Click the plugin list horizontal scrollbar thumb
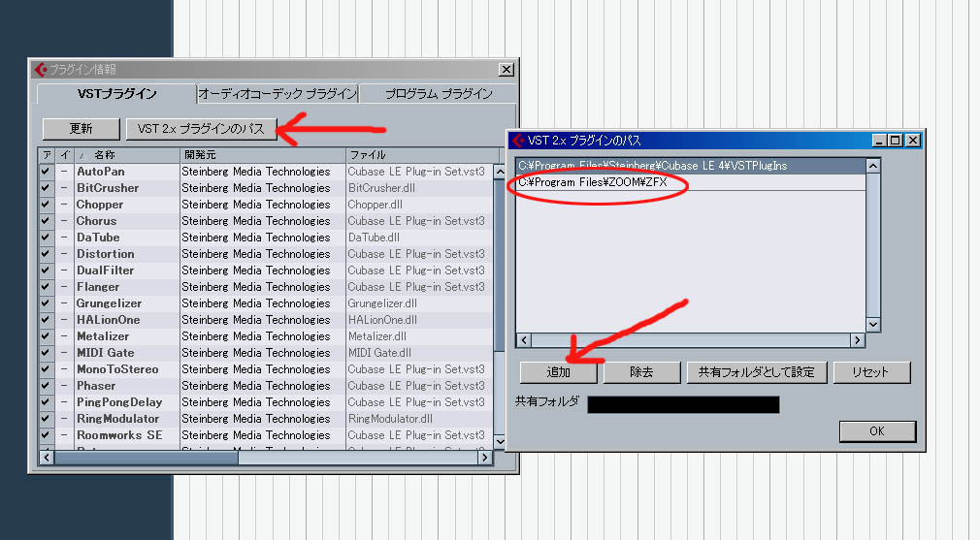The width and height of the screenshot is (980, 540). [147, 458]
